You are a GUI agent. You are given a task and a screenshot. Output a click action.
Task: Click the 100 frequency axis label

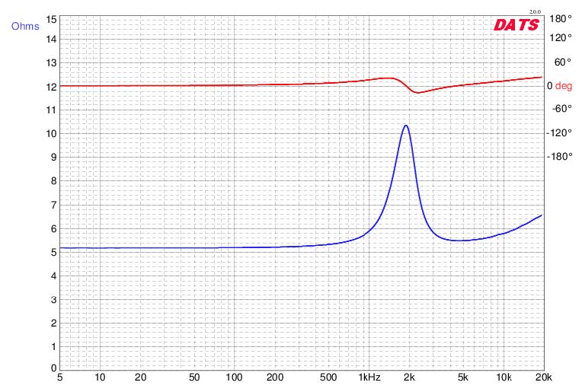pos(234,378)
